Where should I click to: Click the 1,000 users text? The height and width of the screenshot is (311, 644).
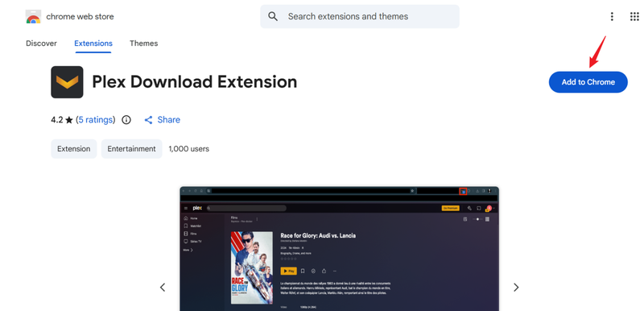click(x=189, y=149)
